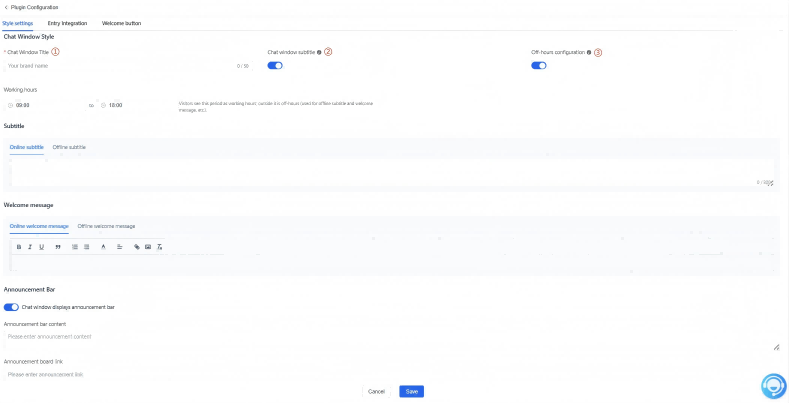Apply ordered list in welcome message
This screenshot has width=789, height=403.
[x=75, y=247]
